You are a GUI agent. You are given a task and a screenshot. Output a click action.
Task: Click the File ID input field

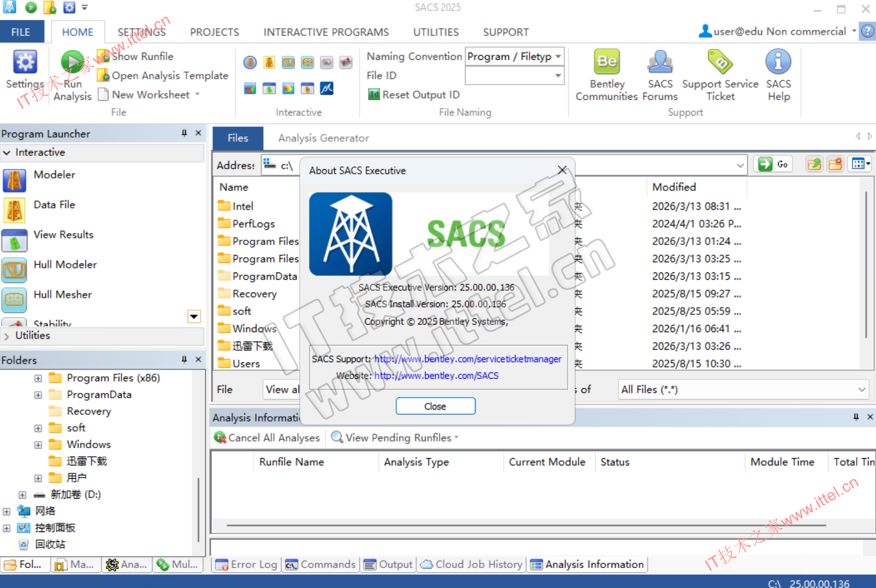point(510,76)
